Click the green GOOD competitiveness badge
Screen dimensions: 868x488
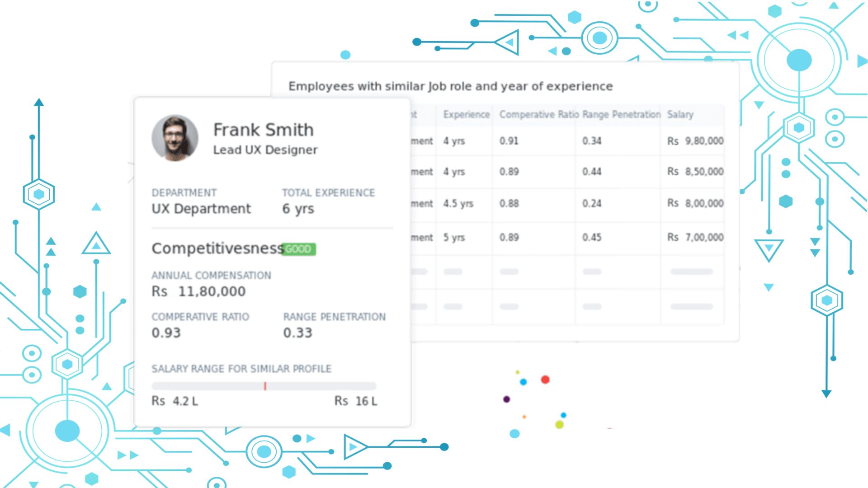(x=298, y=249)
